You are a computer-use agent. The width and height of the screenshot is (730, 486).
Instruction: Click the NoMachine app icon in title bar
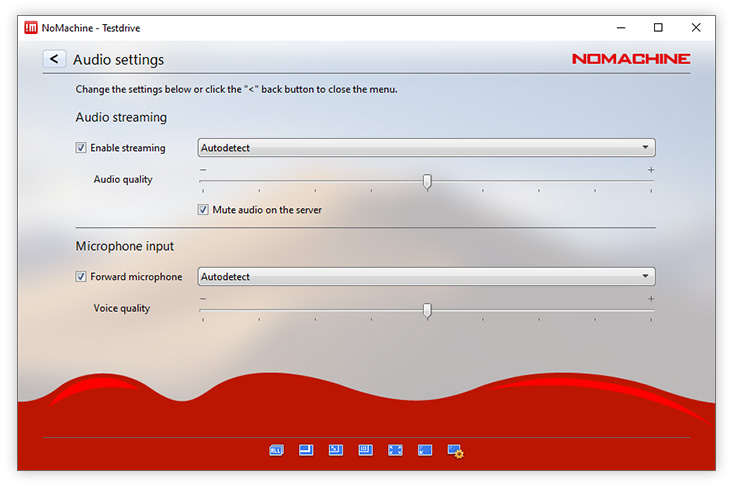pyautogui.click(x=30, y=28)
